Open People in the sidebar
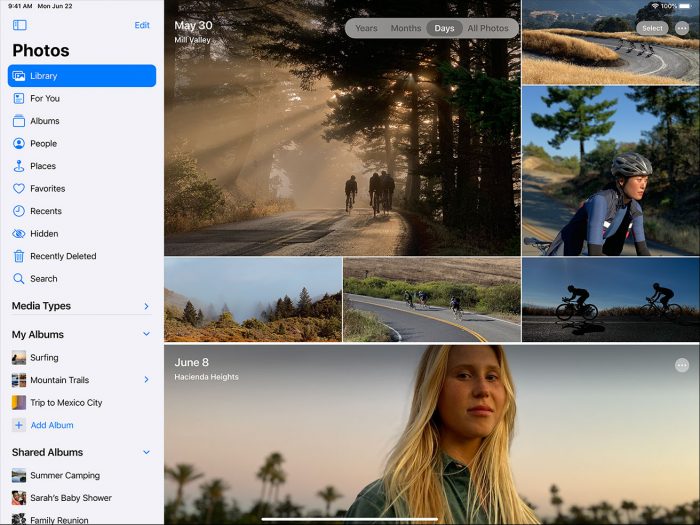This screenshot has height=525, width=700. pos(43,143)
